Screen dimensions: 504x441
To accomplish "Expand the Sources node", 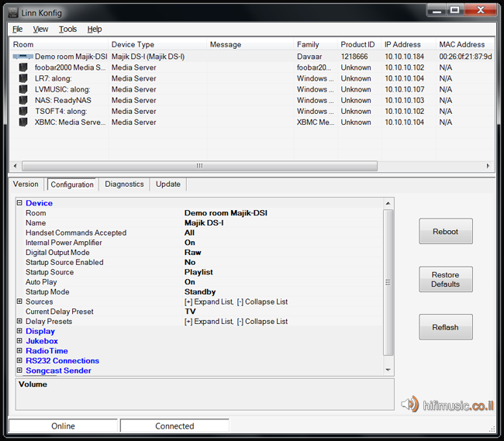I will pos(19,301).
